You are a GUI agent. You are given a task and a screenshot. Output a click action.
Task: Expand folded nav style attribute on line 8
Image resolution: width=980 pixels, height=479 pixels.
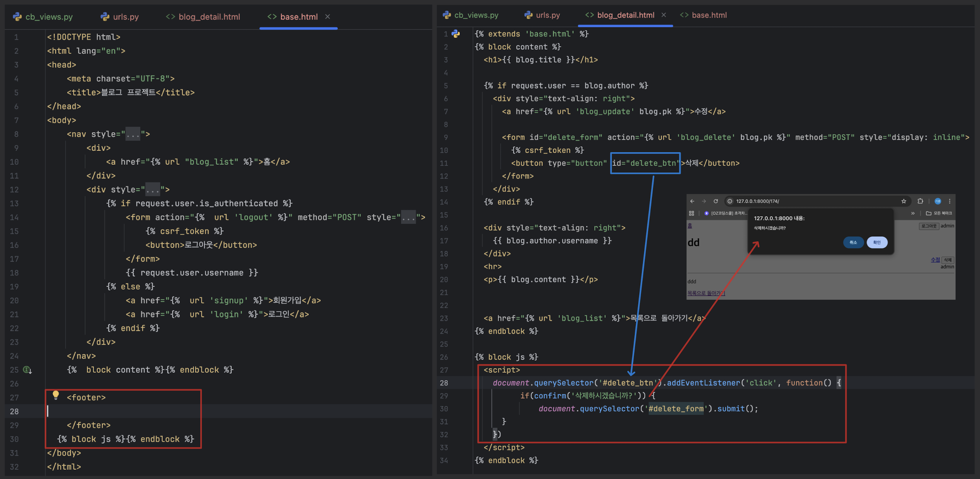coord(133,134)
